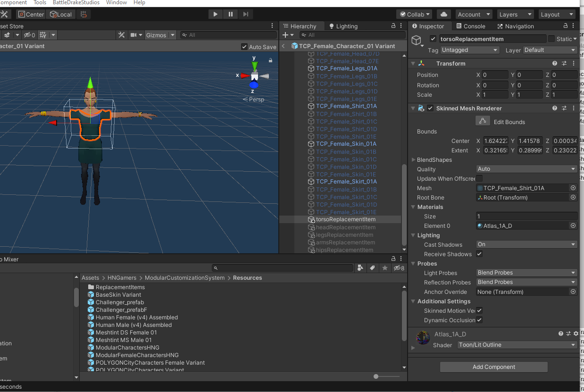Open Unity cloud services icon
Viewport: 584px width, 392px height.
443,14
